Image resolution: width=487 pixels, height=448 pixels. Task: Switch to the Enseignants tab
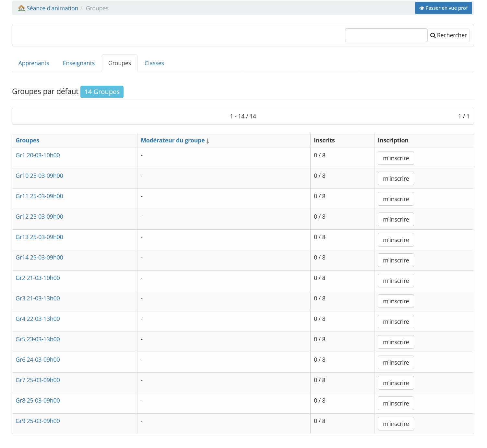coord(78,63)
